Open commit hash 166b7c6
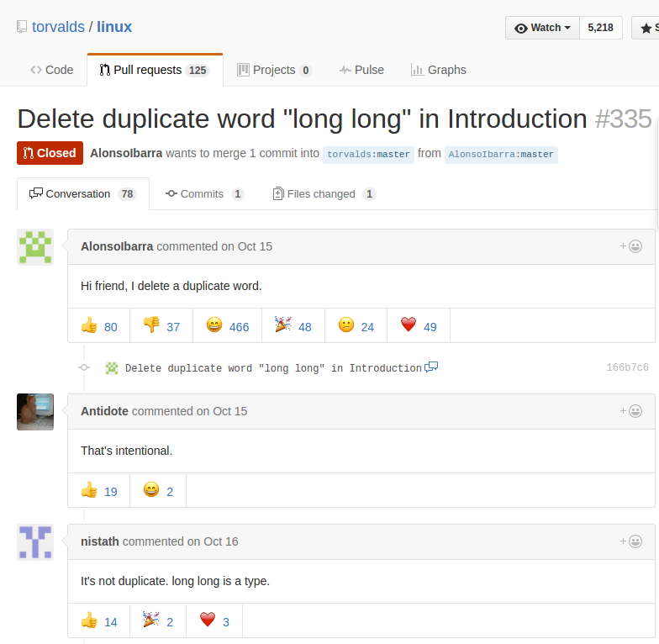 tap(627, 367)
